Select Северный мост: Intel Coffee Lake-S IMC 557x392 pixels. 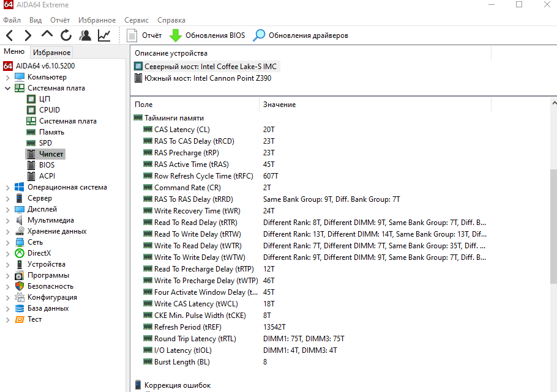click(x=207, y=67)
